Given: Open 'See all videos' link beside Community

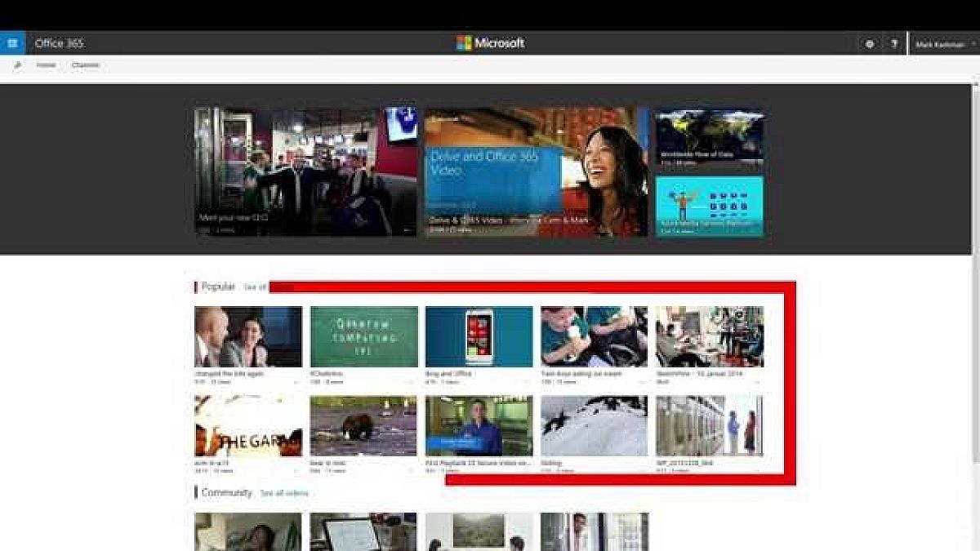Looking at the screenshot, I should 284,493.
